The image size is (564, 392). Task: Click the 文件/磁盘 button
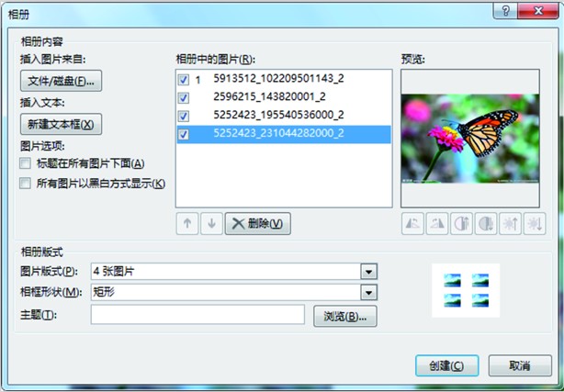click(x=62, y=81)
